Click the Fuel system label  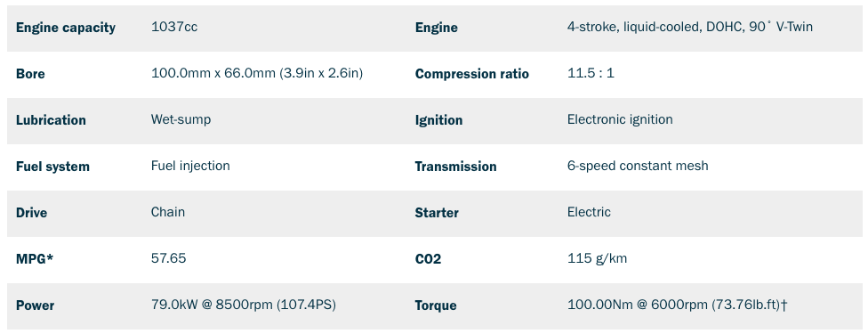tap(52, 167)
